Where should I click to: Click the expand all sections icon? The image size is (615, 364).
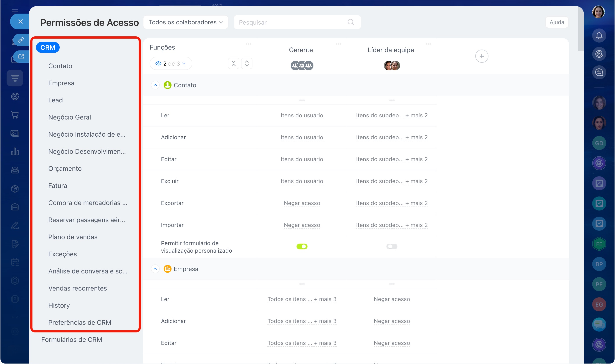coord(247,64)
